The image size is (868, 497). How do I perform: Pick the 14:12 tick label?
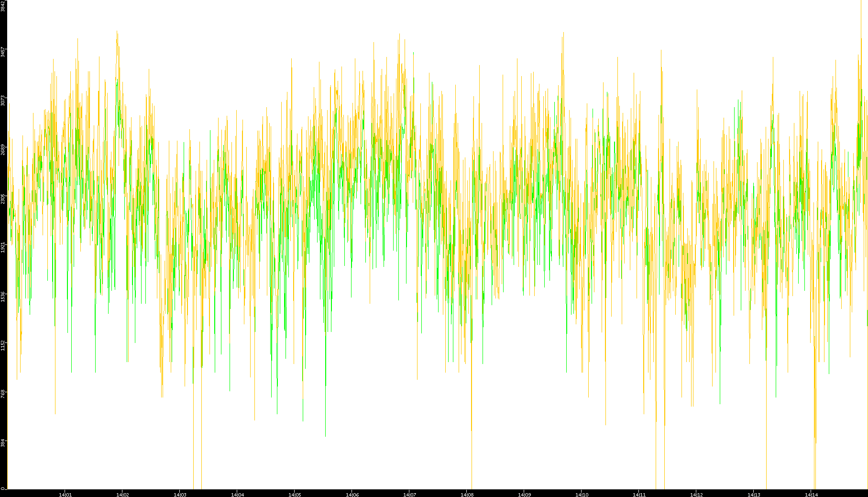[696, 495]
